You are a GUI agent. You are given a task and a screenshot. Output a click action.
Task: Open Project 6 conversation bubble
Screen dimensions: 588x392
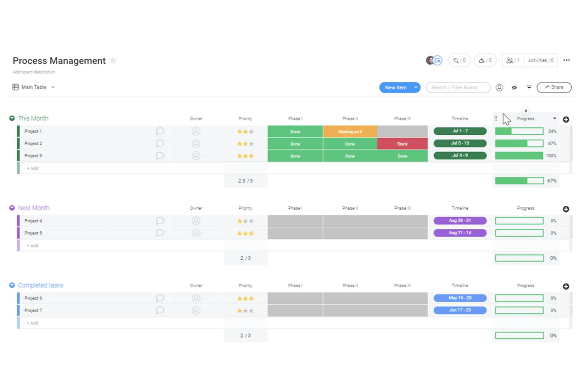pos(160,298)
